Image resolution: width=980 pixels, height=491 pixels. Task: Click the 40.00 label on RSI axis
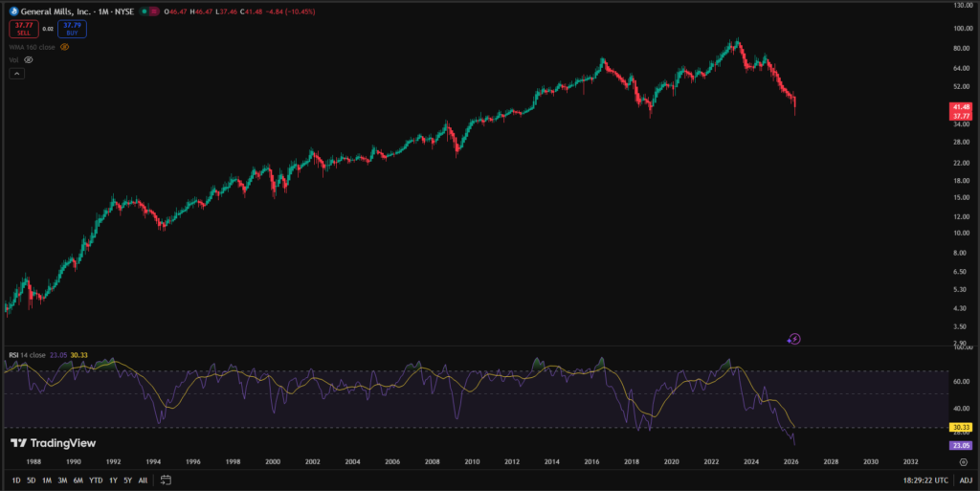(963, 408)
